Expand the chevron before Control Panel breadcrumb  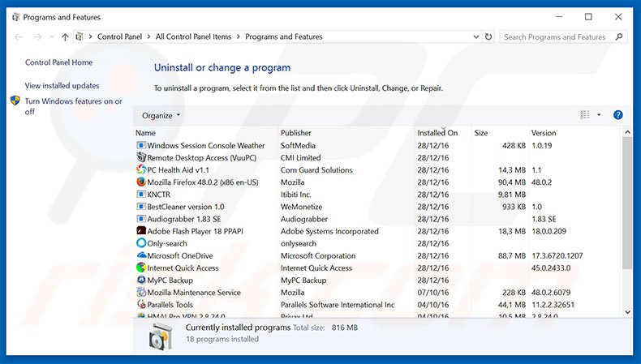tap(90, 36)
